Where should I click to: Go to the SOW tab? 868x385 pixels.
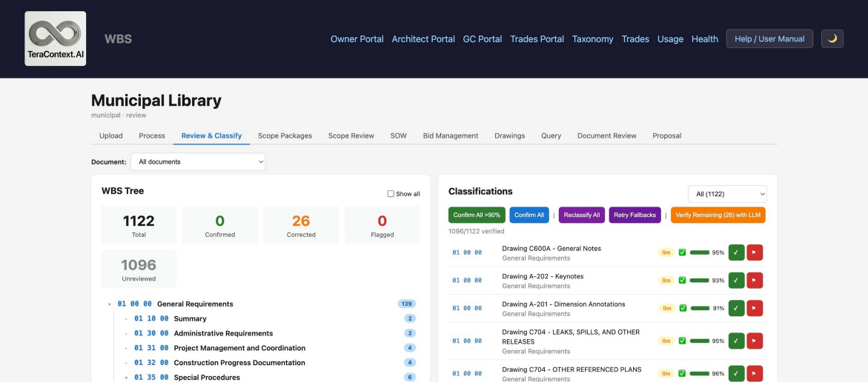click(398, 135)
